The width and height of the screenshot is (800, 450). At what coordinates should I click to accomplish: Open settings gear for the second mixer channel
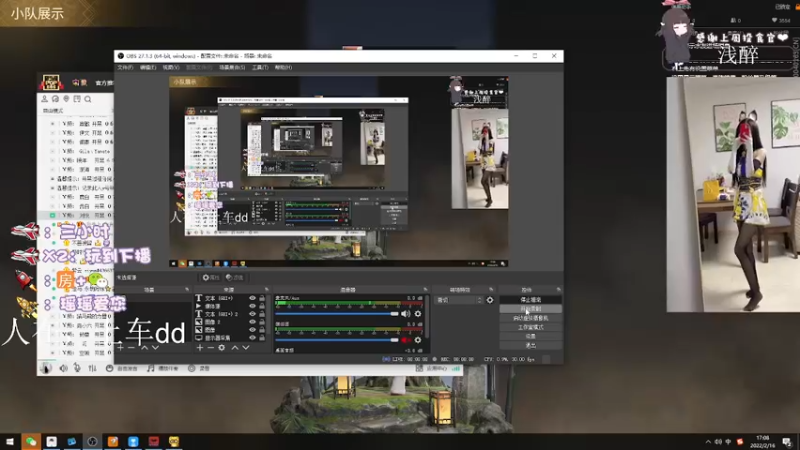point(418,340)
